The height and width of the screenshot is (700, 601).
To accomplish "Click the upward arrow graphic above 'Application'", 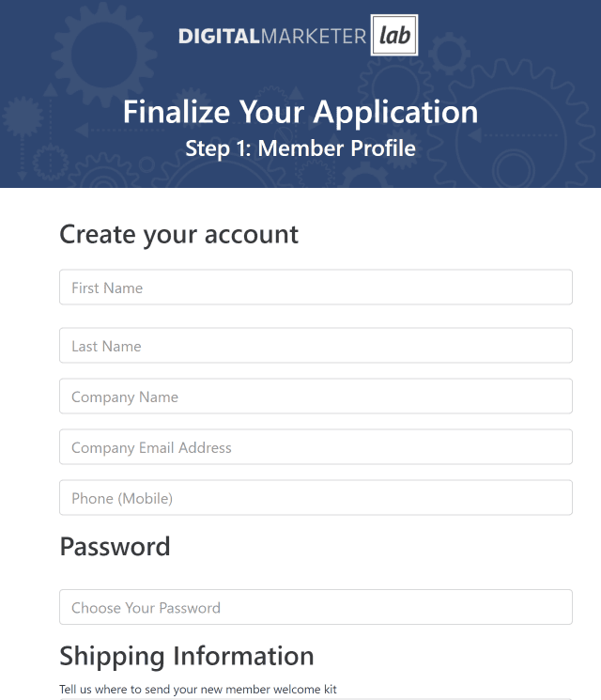I will click(296, 92).
